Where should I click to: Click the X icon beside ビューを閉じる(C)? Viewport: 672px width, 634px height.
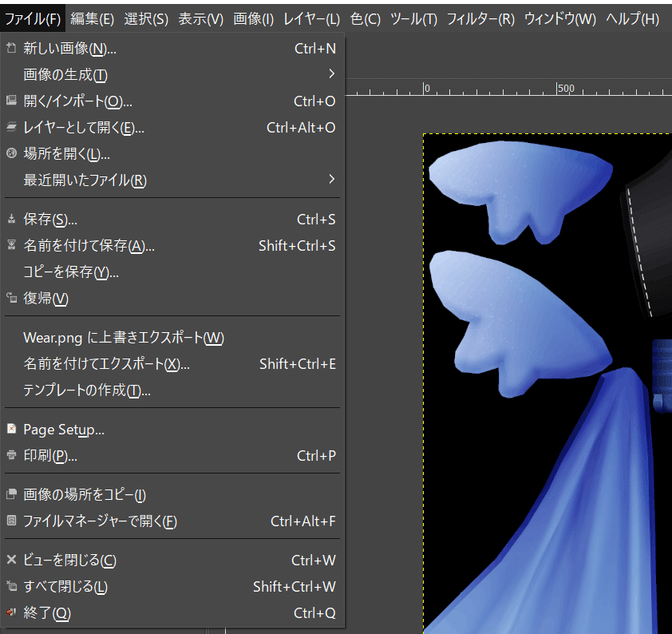coord(11,560)
